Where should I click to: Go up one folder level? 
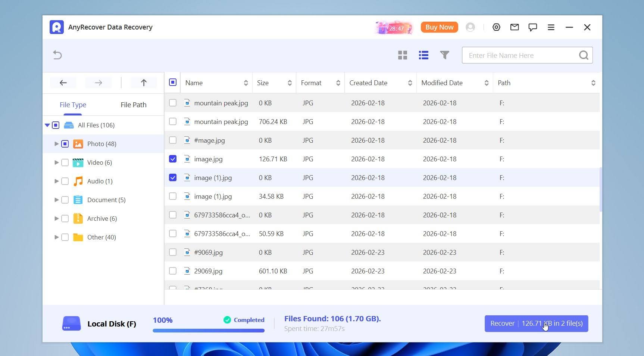point(144,83)
